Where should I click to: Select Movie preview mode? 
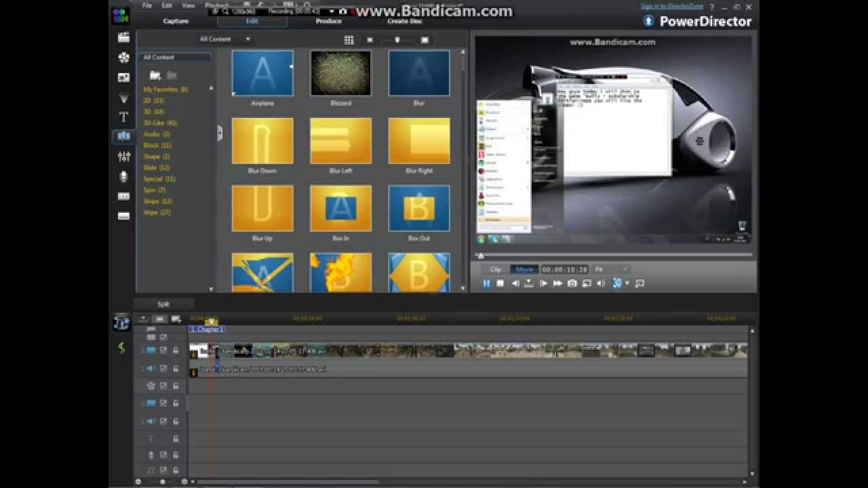pyautogui.click(x=524, y=269)
